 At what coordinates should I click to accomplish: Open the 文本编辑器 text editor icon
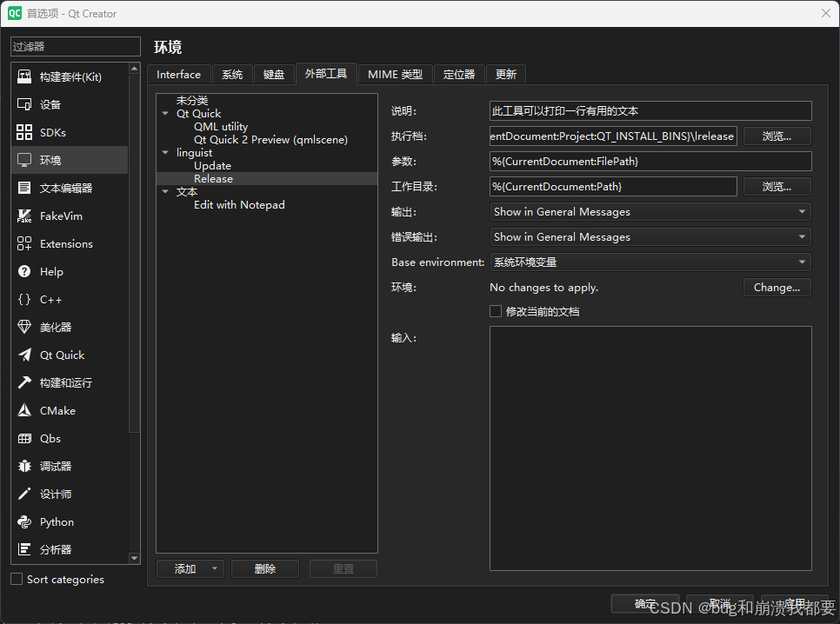pyautogui.click(x=24, y=188)
